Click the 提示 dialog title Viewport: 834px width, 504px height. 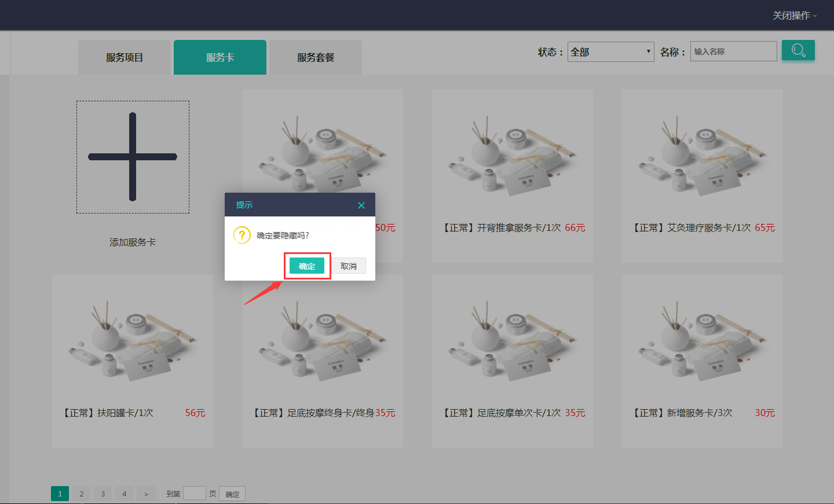(244, 205)
